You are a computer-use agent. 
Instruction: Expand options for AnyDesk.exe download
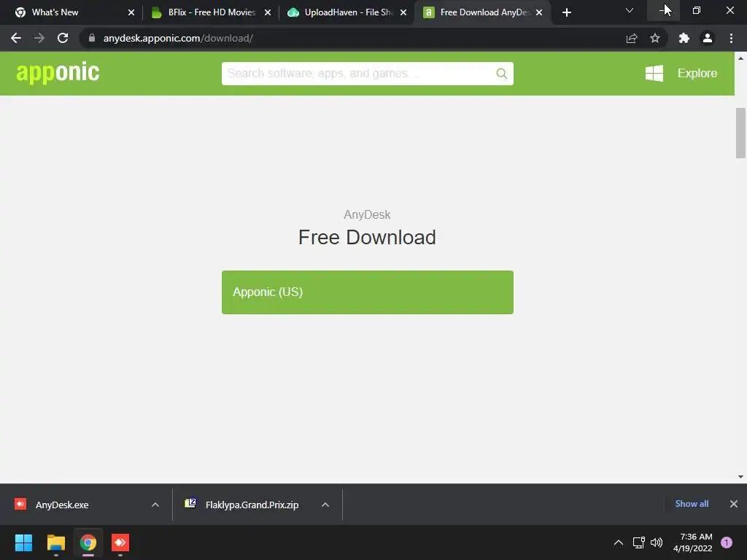point(155,505)
